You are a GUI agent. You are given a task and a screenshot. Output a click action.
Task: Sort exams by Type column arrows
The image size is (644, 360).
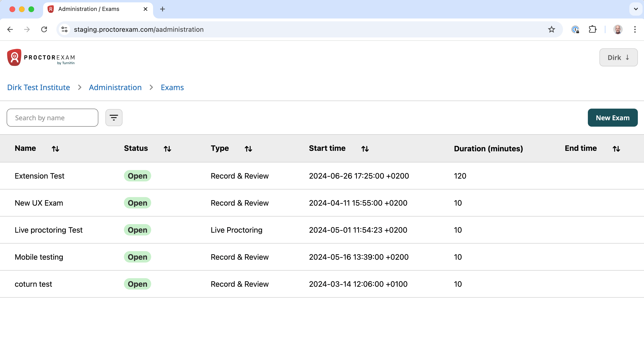click(x=248, y=149)
